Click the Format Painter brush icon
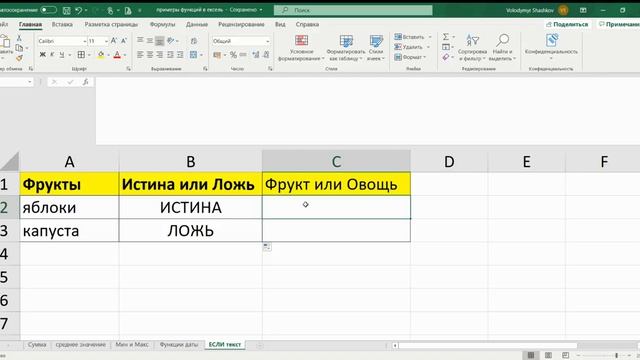 [19, 58]
